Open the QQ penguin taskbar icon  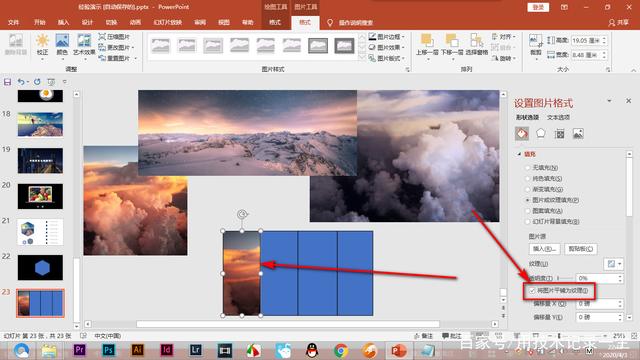312,351
